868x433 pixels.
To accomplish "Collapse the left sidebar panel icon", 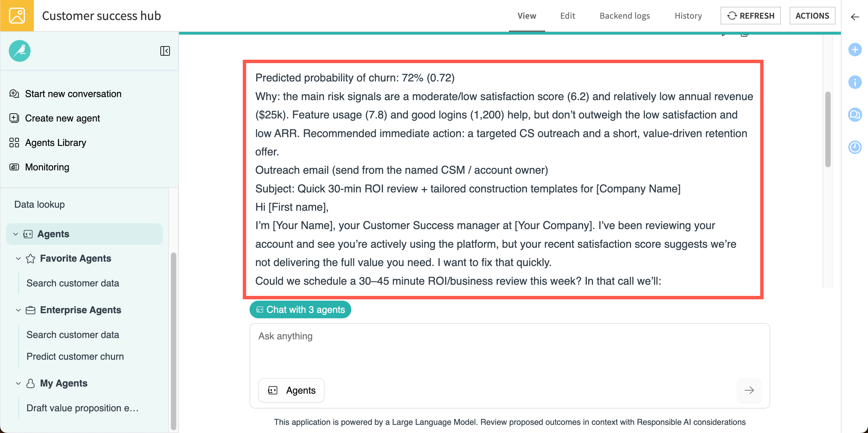I will pos(165,51).
